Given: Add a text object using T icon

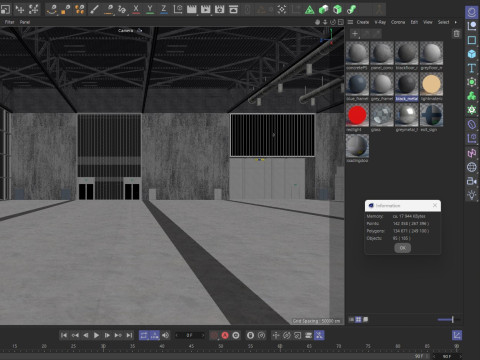Looking at the screenshot, I should pyautogui.click(x=471, y=68).
